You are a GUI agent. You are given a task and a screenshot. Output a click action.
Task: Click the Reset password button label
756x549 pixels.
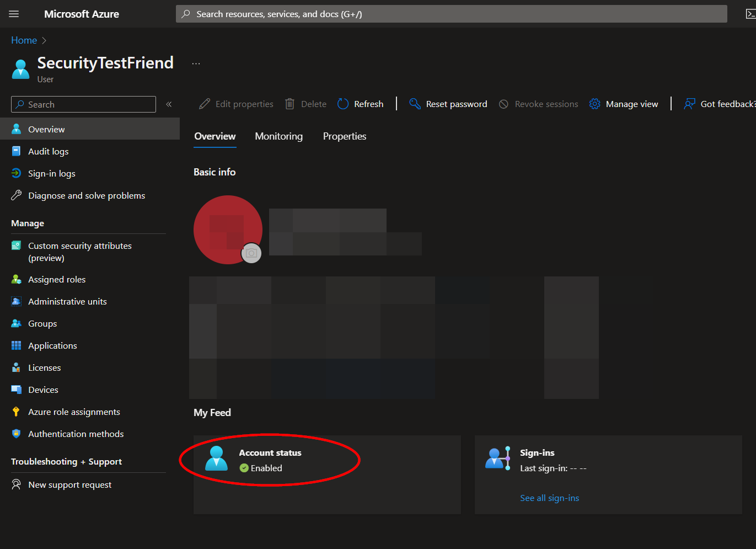pyautogui.click(x=457, y=104)
